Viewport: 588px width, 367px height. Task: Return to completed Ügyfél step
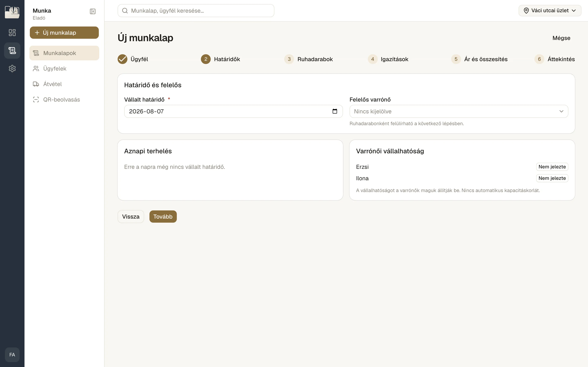click(x=133, y=59)
